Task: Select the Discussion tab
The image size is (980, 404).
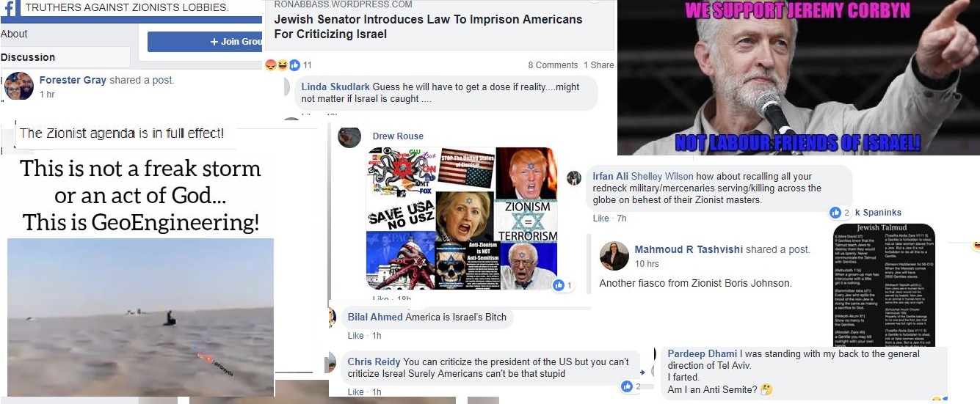Action: click(x=28, y=57)
